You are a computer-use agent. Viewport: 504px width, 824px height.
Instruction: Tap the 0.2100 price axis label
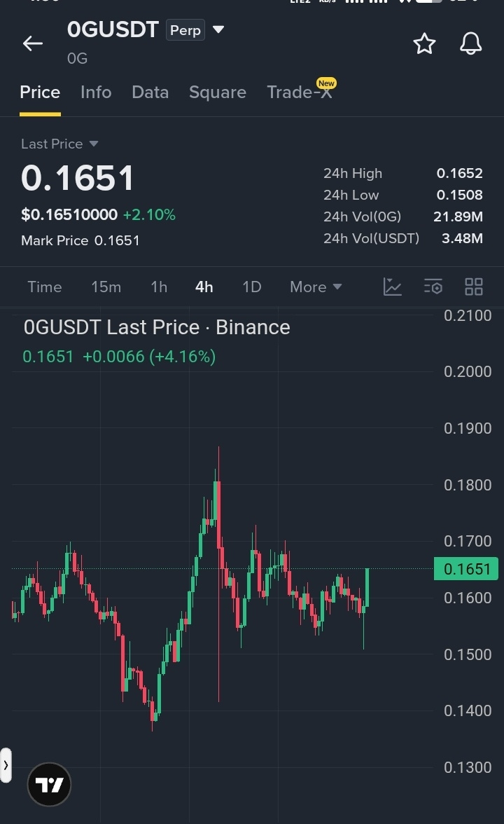468,316
